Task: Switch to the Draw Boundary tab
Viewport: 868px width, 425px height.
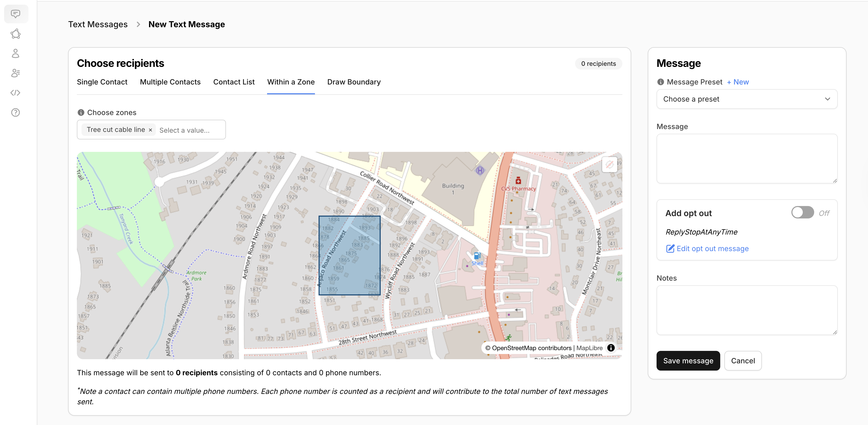Action: click(354, 82)
